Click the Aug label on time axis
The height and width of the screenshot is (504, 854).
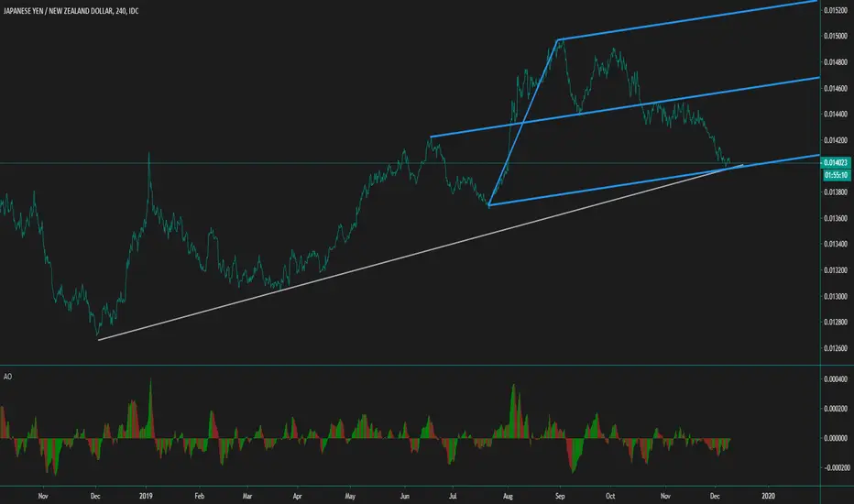pos(508,496)
